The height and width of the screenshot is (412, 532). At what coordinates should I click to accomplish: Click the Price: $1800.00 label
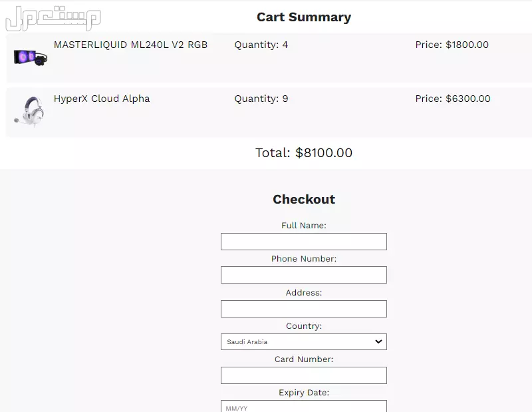tap(452, 45)
